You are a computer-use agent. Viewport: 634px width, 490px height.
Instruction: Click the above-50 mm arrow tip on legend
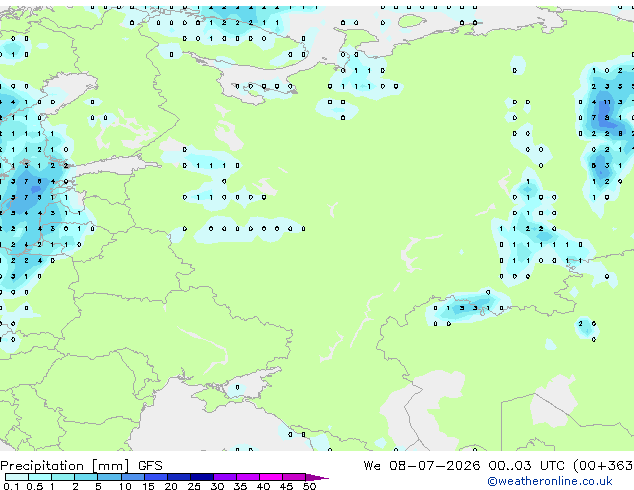pos(317,478)
